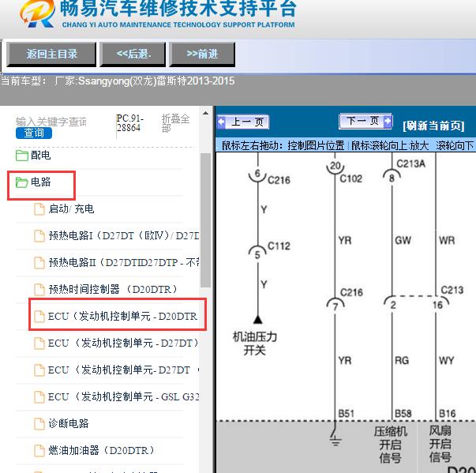476x473 pixels.
Task: Open ECU (发动机控制单元 - GSL G32 item
Action: click(x=123, y=396)
